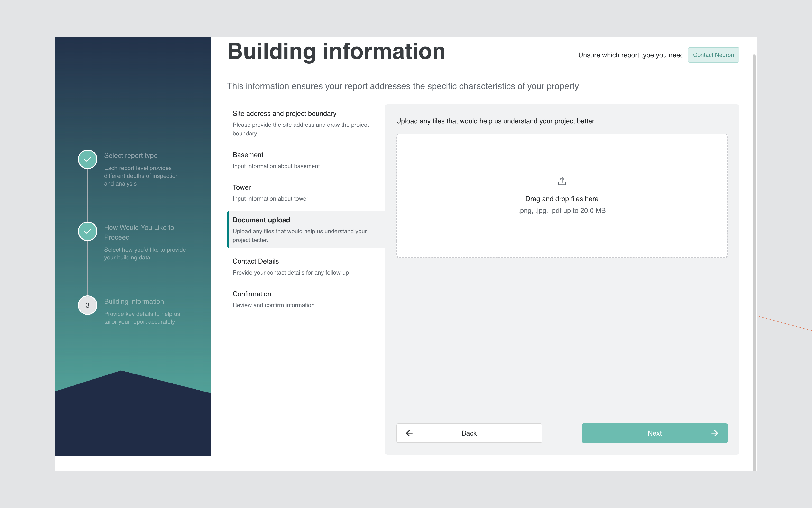Click the How Would You Like to Proceed checkmark

pyautogui.click(x=87, y=231)
